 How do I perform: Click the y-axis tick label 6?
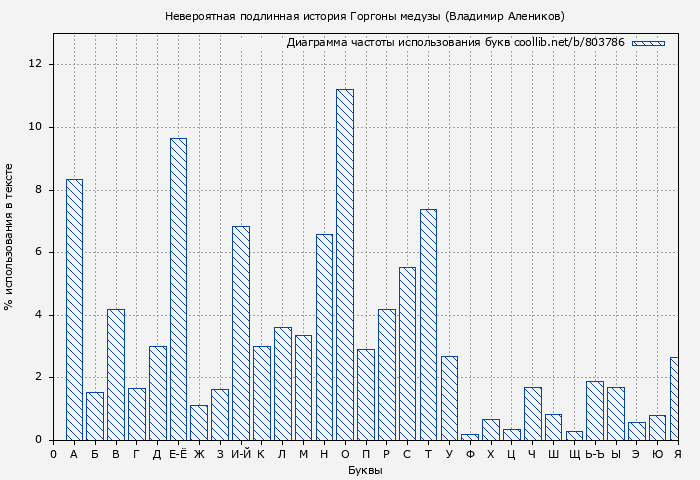(x=39, y=252)
